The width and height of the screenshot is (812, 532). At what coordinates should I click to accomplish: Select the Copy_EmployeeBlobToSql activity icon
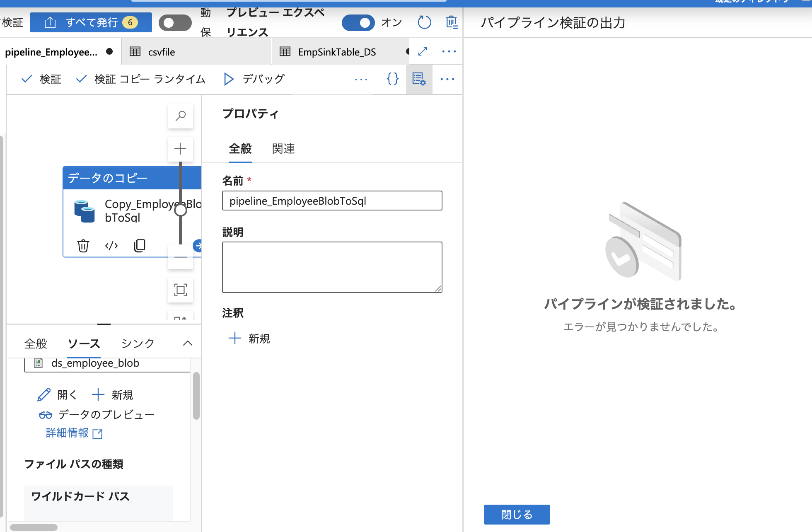pos(85,210)
